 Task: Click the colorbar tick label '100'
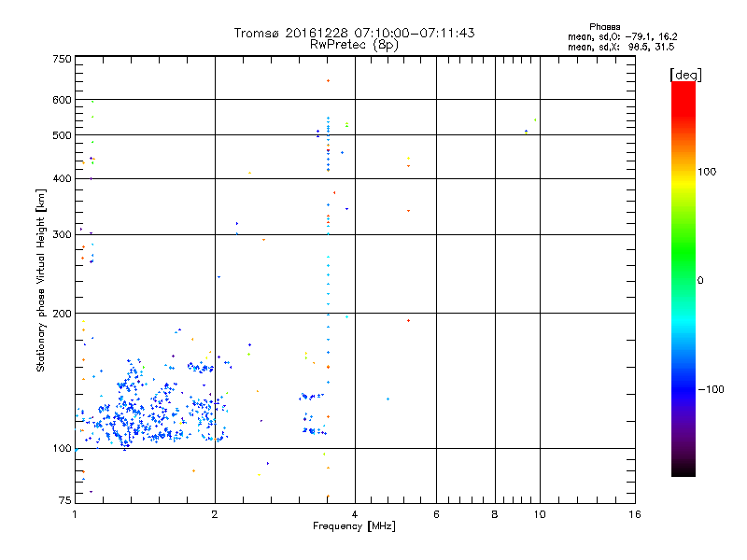coord(707,172)
